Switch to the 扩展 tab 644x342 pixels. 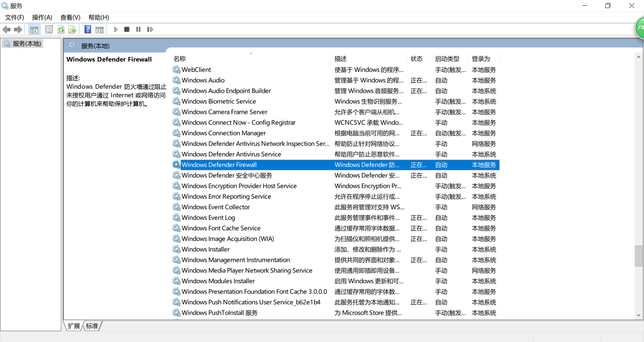coord(74,326)
